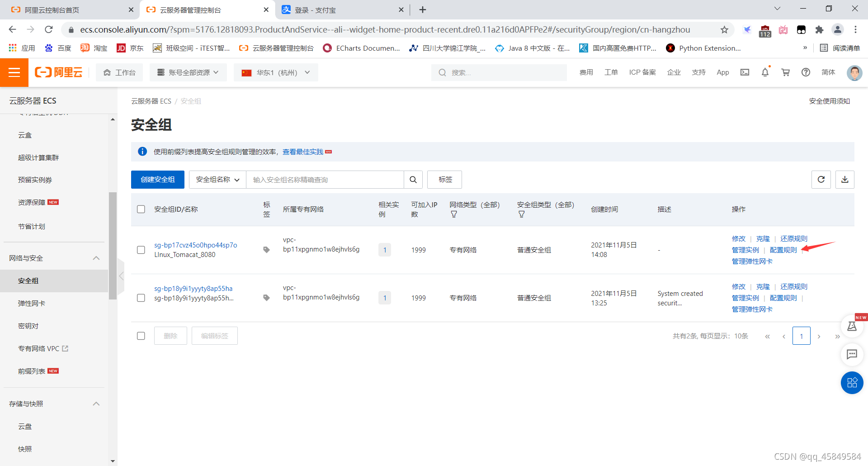Toggle select-all checkbox in table header

pyautogui.click(x=141, y=209)
